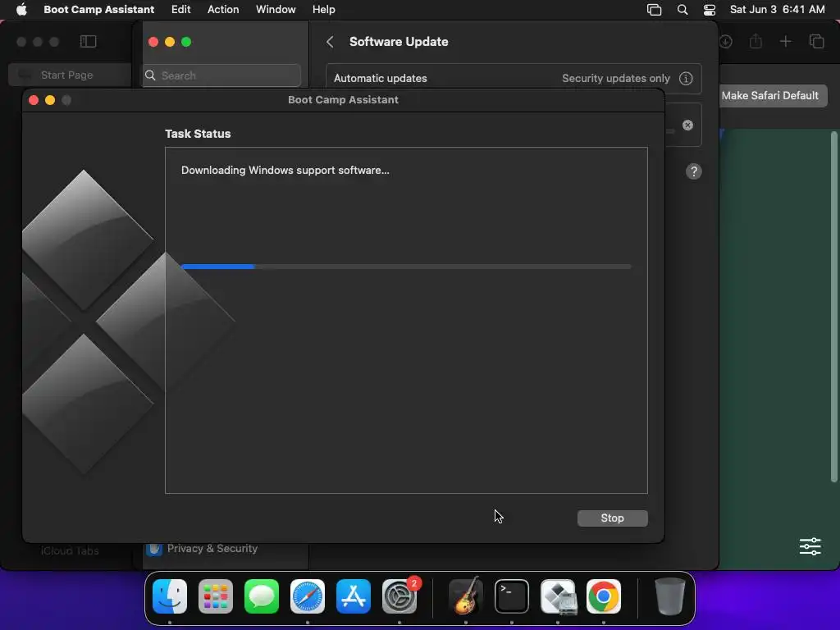Open Messages from the Dock
The width and height of the screenshot is (840, 630).
(262, 596)
